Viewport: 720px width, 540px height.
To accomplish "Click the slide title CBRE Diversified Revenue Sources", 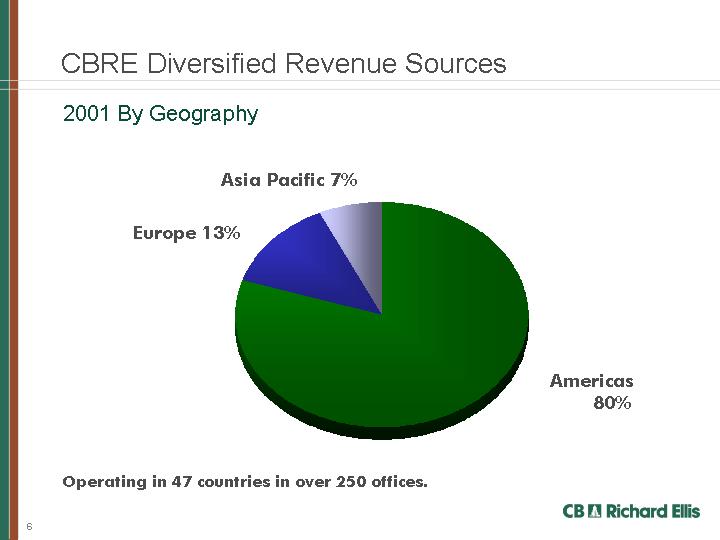I will point(283,64).
